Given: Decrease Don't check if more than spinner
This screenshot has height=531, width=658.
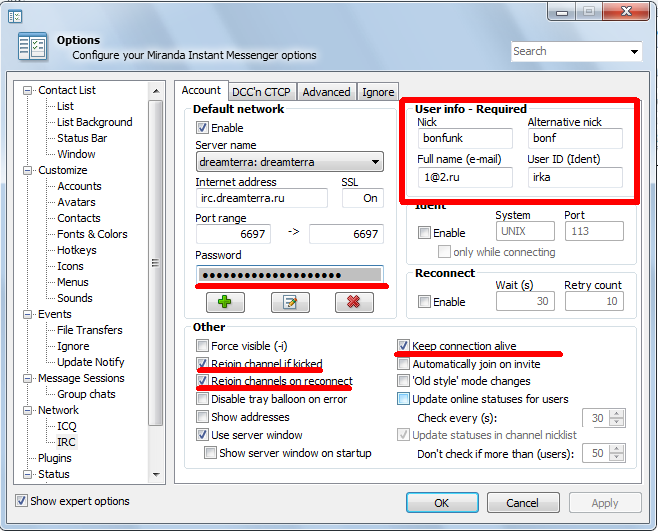Looking at the screenshot, I should [x=616, y=458].
